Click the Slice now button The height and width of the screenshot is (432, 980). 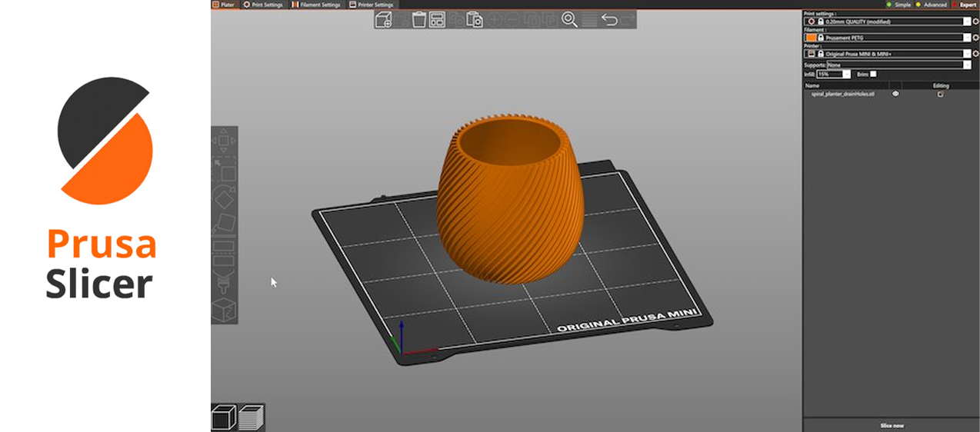pos(892,425)
